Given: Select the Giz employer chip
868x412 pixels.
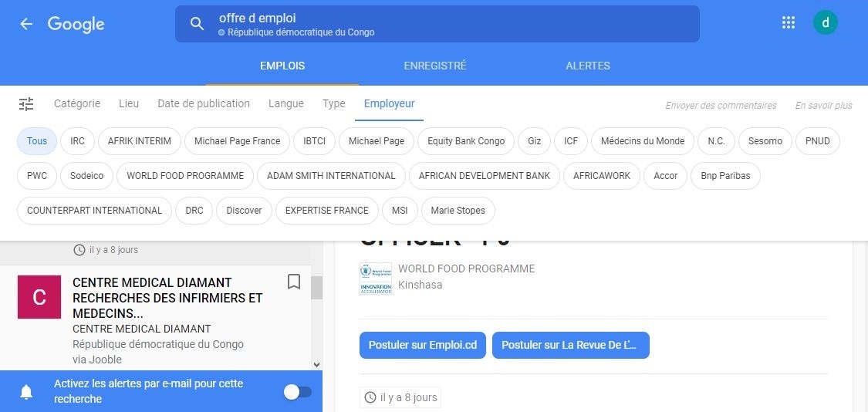Looking at the screenshot, I should point(534,141).
